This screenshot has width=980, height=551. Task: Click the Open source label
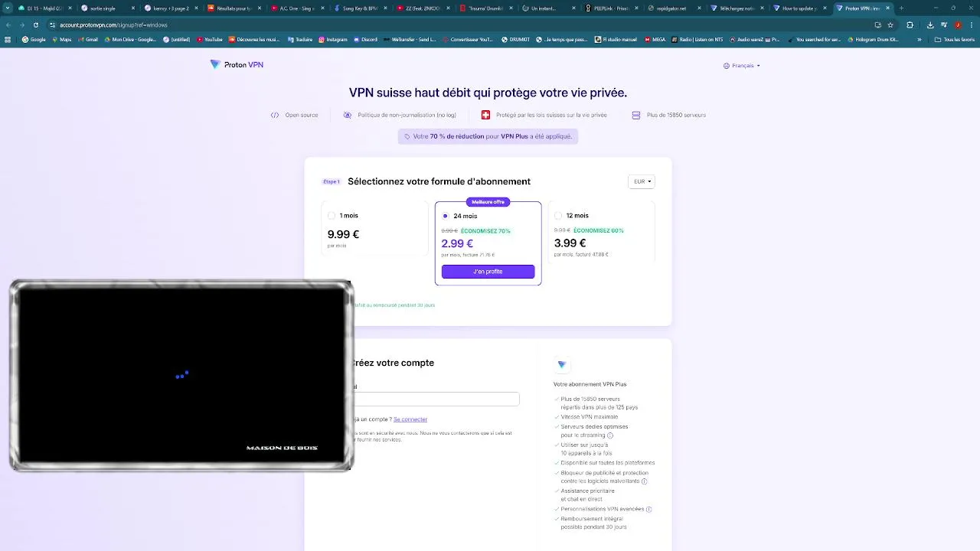(x=302, y=115)
